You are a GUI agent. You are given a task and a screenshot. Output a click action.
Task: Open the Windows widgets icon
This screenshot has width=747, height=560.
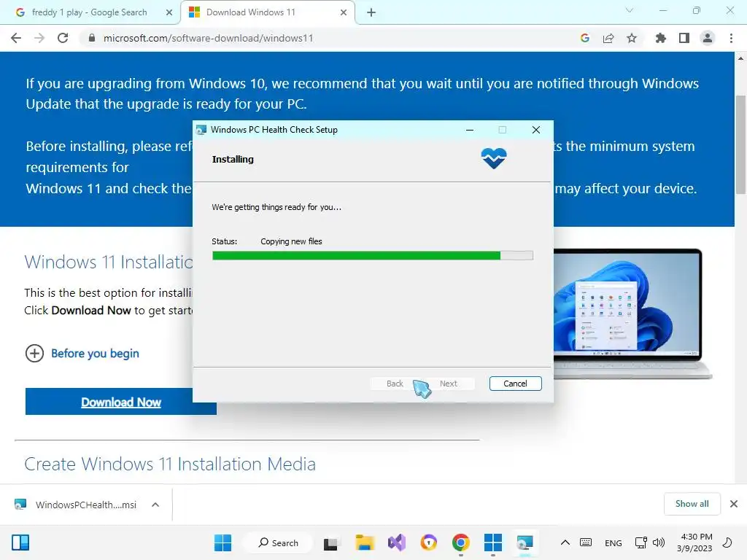(x=20, y=542)
